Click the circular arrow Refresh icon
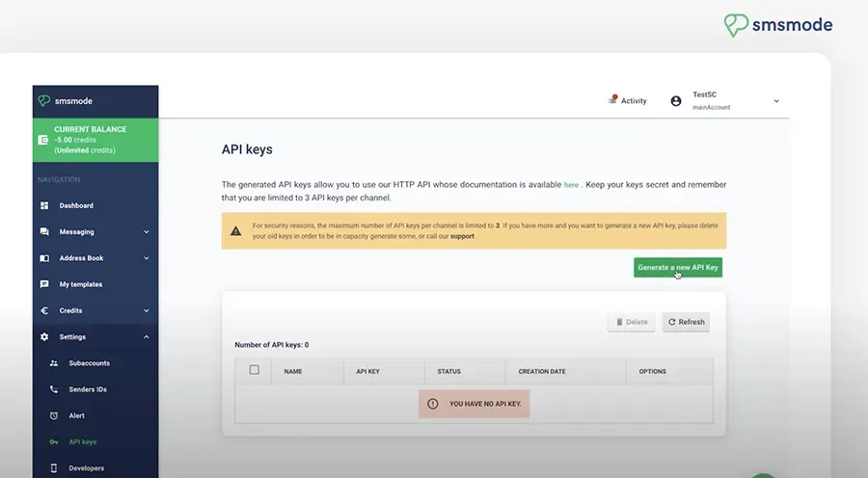The width and height of the screenshot is (868, 478). (x=671, y=322)
